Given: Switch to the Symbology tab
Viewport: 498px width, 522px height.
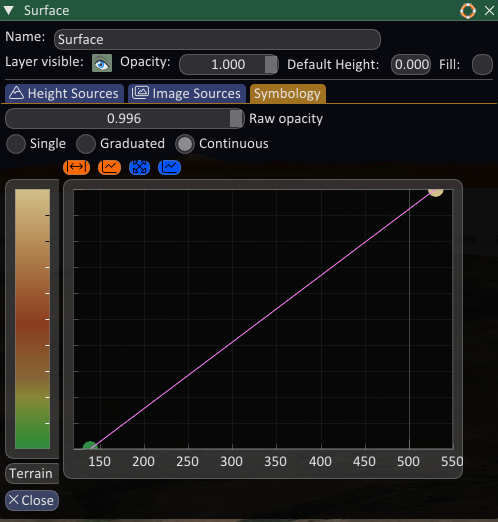Looking at the screenshot, I should 288,93.
